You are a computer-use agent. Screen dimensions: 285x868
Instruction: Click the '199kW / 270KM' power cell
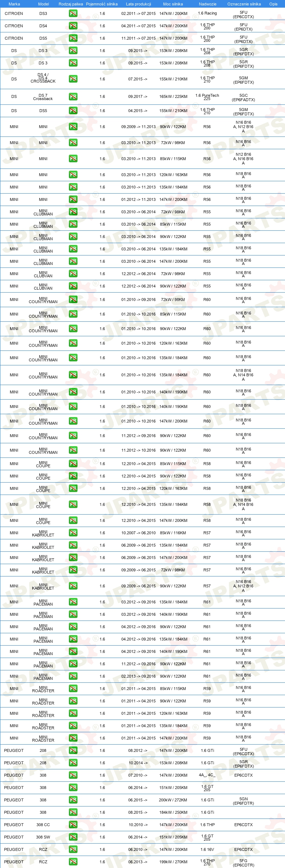[173, 862]
